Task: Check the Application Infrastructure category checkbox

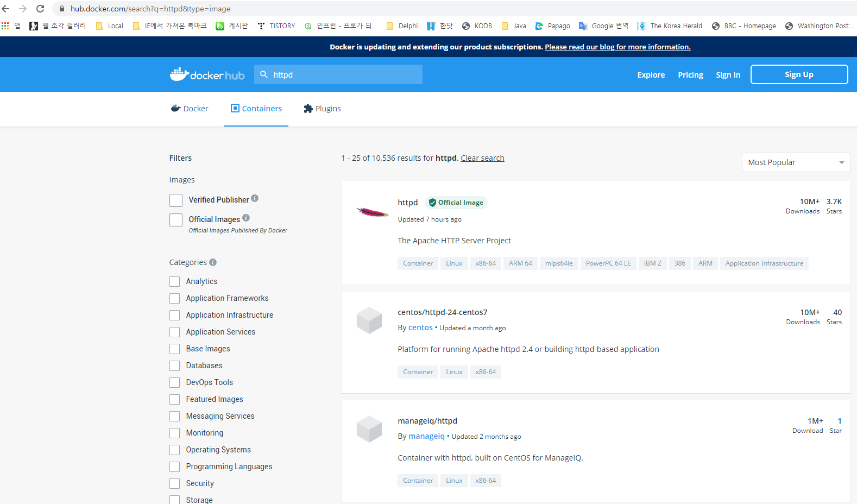Action: point(174,315)
